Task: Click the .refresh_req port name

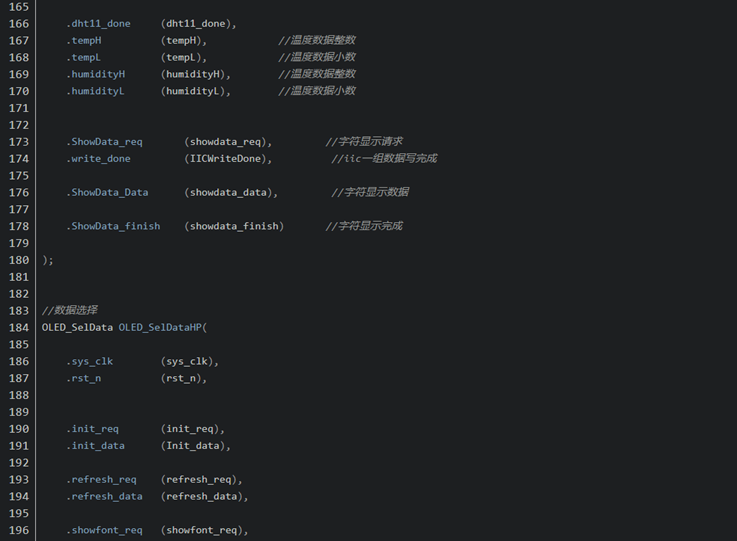Action: pyautogui.click(x=101, y=479)
